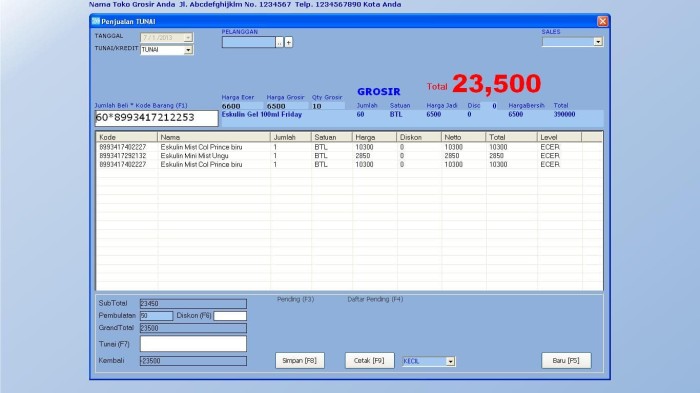Close the Penjualan TUNAI window
Screen dimensions: 700x393
pos(602,21)
